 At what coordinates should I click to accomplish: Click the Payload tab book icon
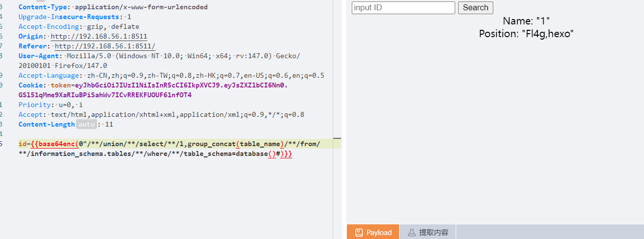click(359, 233)
